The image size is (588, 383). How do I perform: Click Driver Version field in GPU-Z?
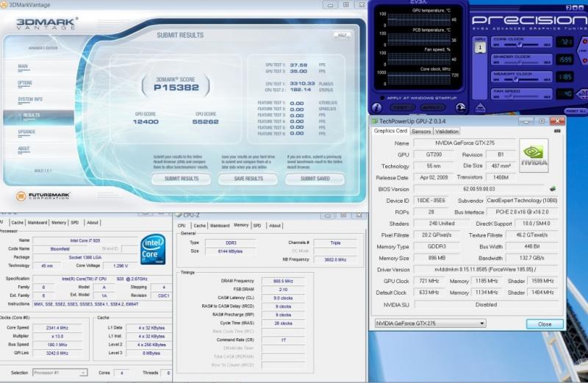(486, 269)
